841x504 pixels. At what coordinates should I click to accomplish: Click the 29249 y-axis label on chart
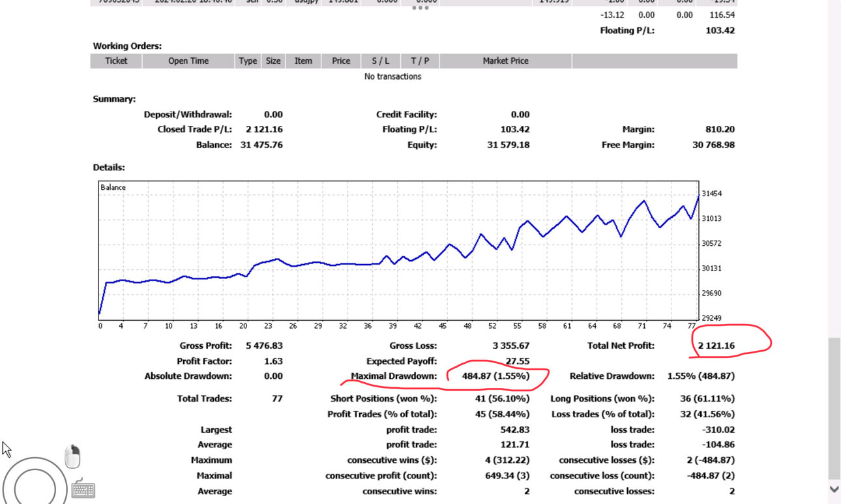coord(711,319)
